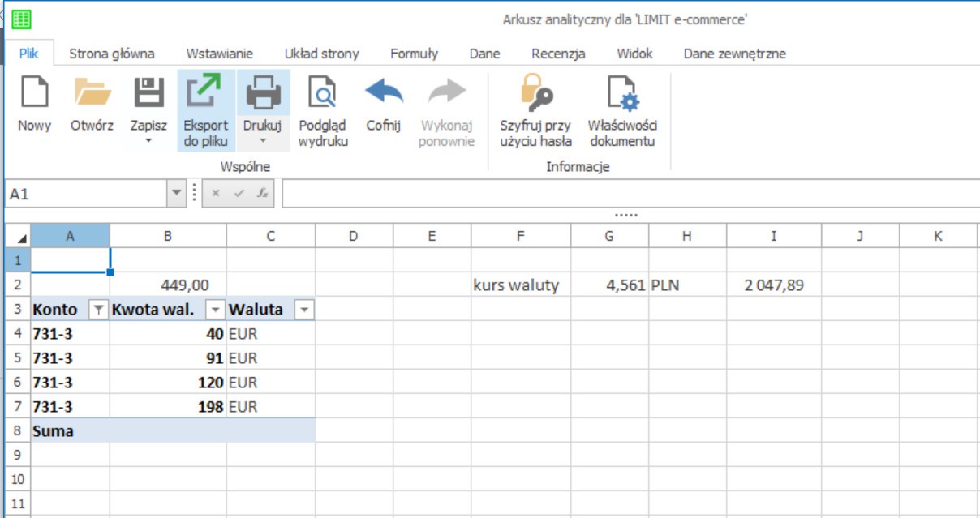Click the spreadsheet app icon in title bar
This screenshot has width=980, height=518.
click(x=21, y=19)
